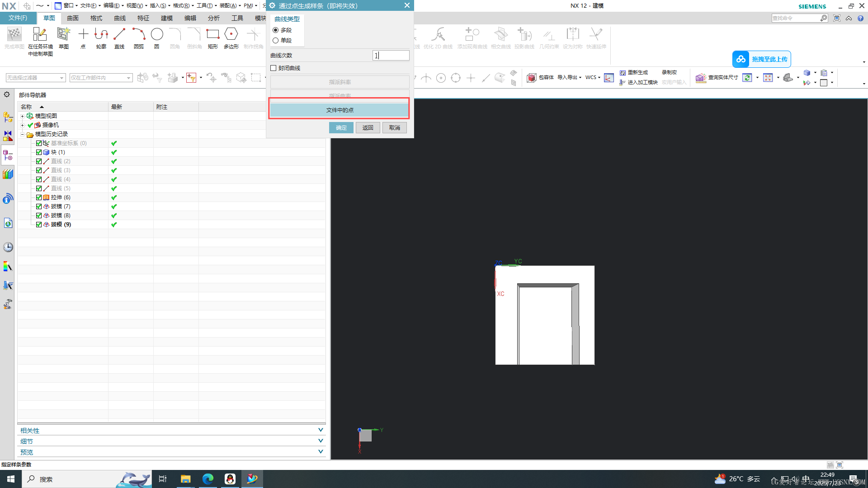Open the selection filter (无选择过滤器) dropdown
This screenshot has height=488, width=868.
36,78
